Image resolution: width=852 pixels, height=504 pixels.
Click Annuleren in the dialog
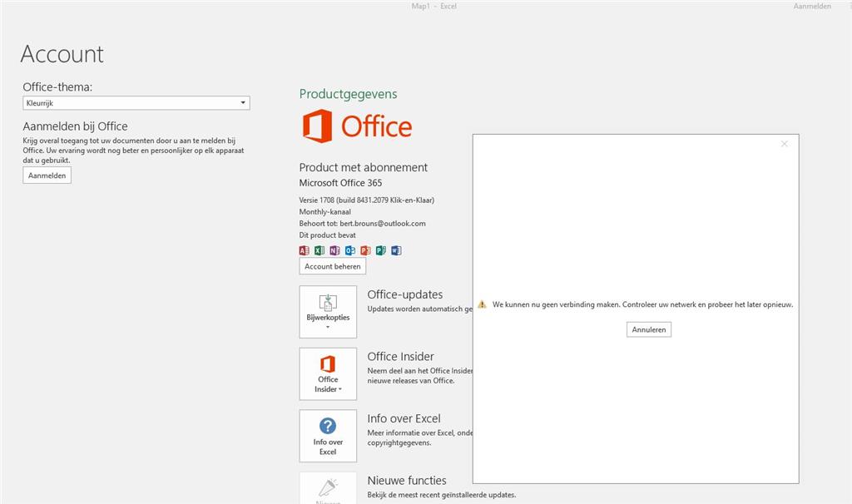(649, 329)
